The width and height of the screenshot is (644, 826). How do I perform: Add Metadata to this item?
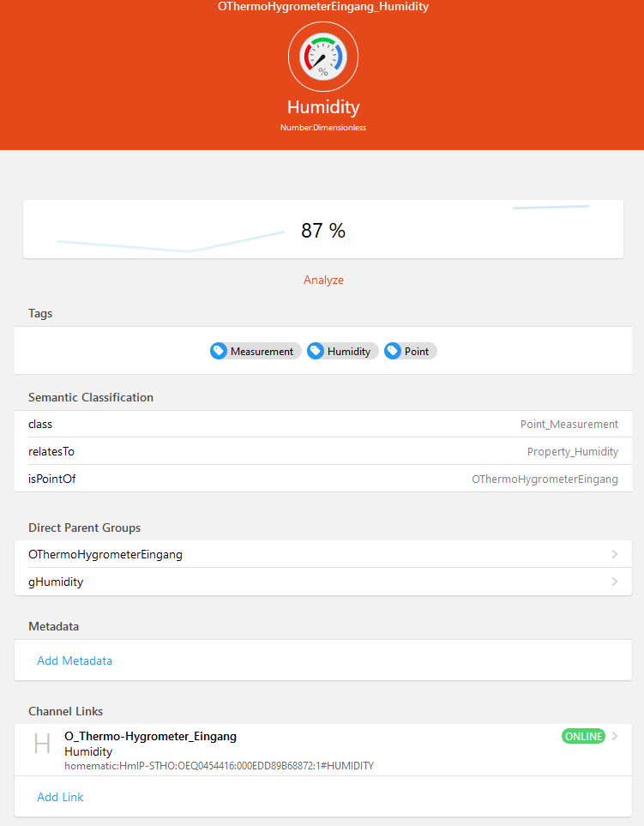(x=75, y=660)
